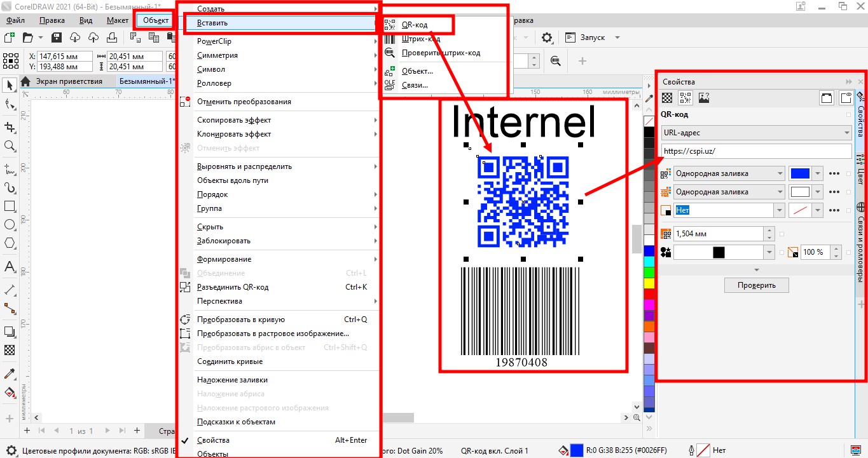Select the Freehand drawing tool

[10, 169]
